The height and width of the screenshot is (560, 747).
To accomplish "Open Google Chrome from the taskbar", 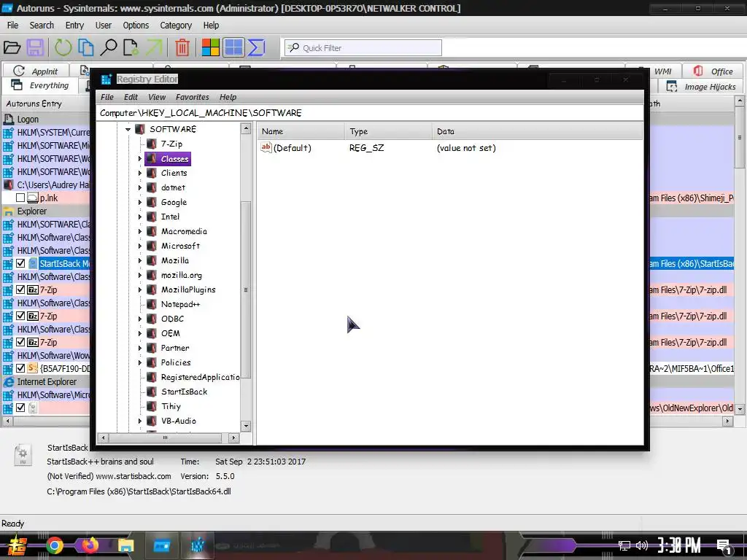I will 54,545.
